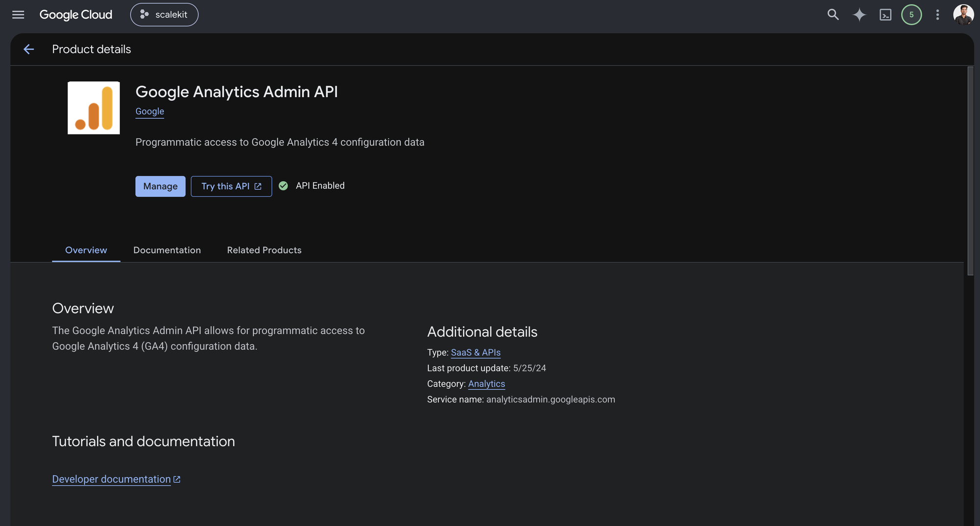Switch to the Related Products tab
Screen dimensions: 980x526
264,250
